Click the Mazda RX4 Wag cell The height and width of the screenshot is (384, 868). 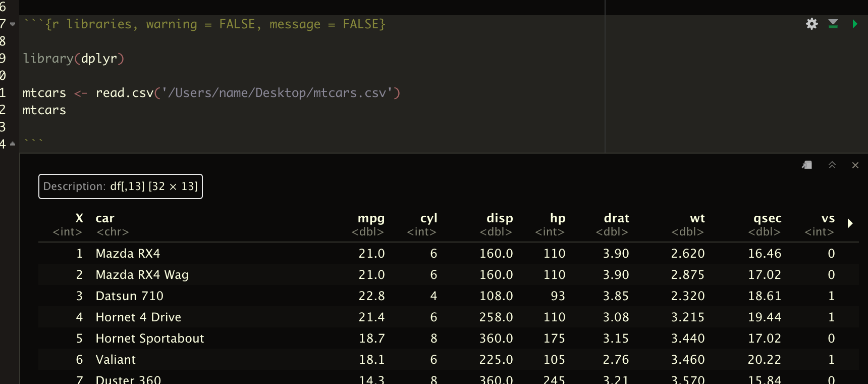point(142,275)
